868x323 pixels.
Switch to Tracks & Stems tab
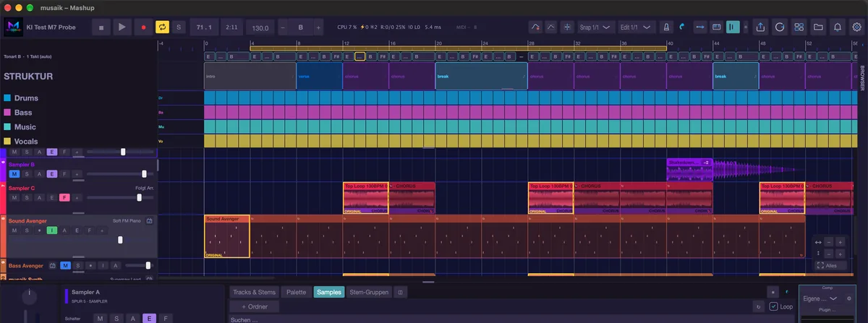tap(254, 292)
